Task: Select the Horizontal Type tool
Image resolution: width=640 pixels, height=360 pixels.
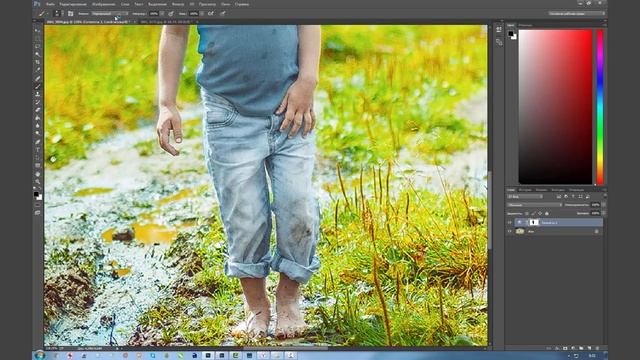Action: click(38, 150)
